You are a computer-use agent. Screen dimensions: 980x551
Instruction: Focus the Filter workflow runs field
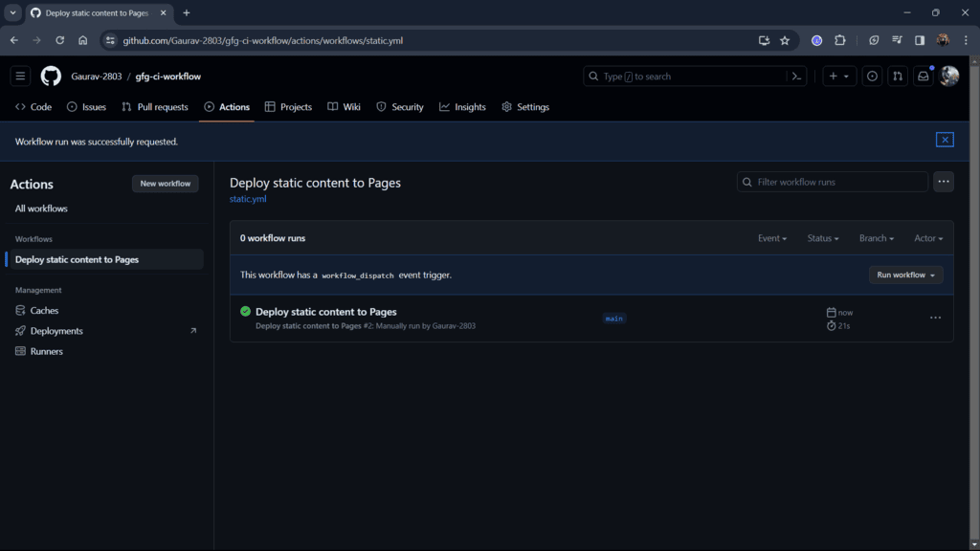click(833, 182)
